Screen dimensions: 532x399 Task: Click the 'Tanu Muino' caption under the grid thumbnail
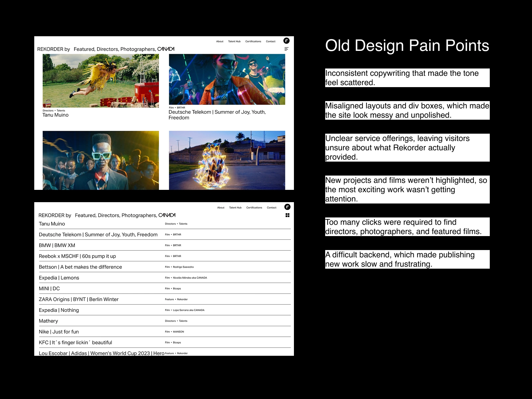(56, 115)
